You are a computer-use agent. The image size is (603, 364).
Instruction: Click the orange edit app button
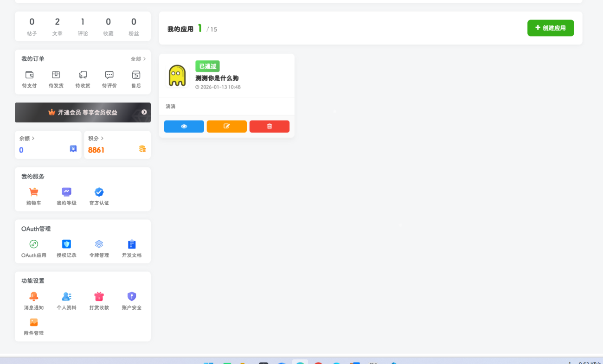point(226,126)
